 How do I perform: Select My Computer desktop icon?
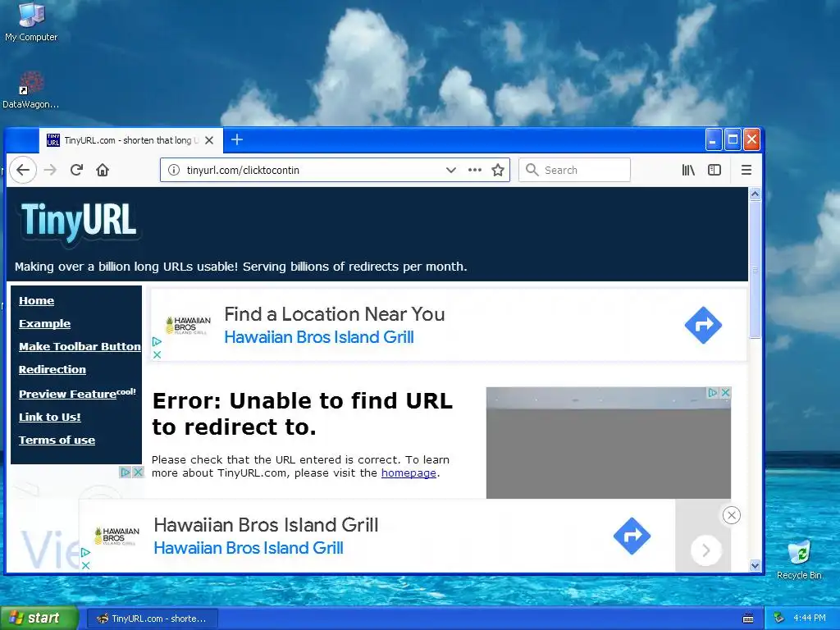click(x=31, y=22)
